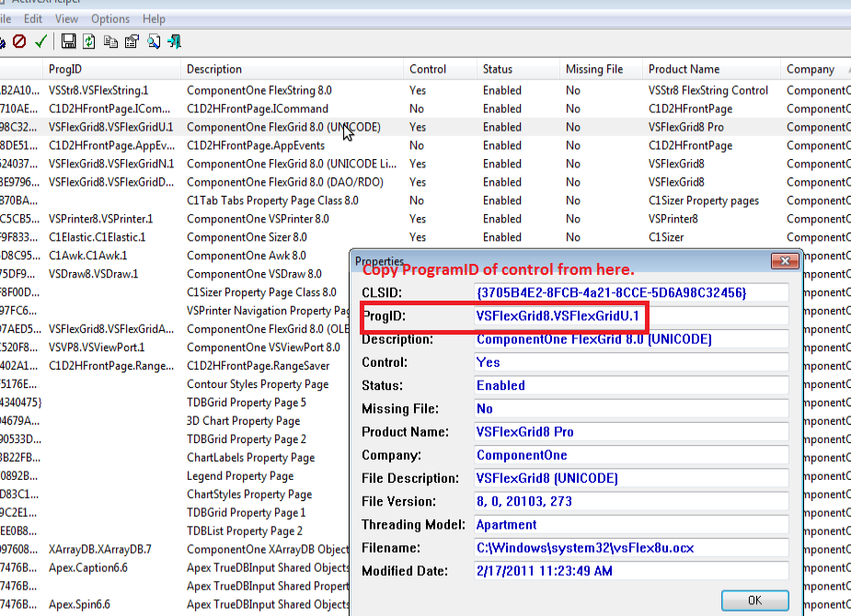The height and width of the screenshot is (616, 851).
Task: Sort by Product Name column header
Action: click(x=711, y=69)
